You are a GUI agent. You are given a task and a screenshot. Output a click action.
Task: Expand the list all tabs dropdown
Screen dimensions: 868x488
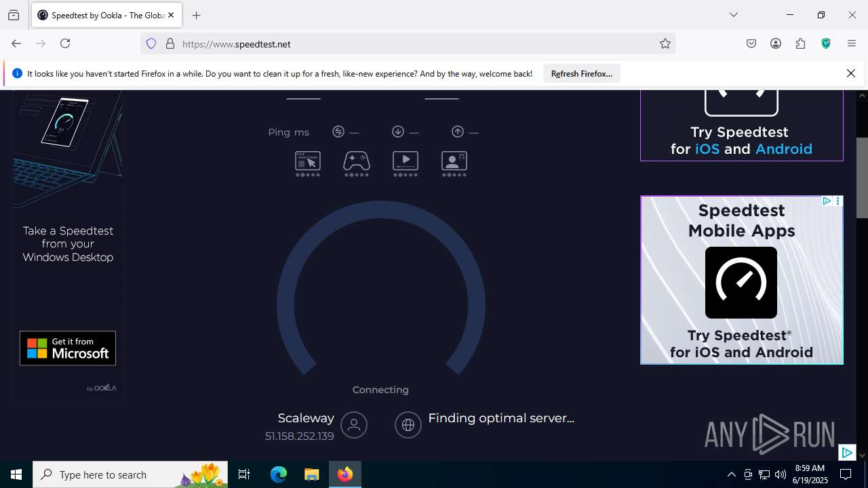tap(734, 15)
